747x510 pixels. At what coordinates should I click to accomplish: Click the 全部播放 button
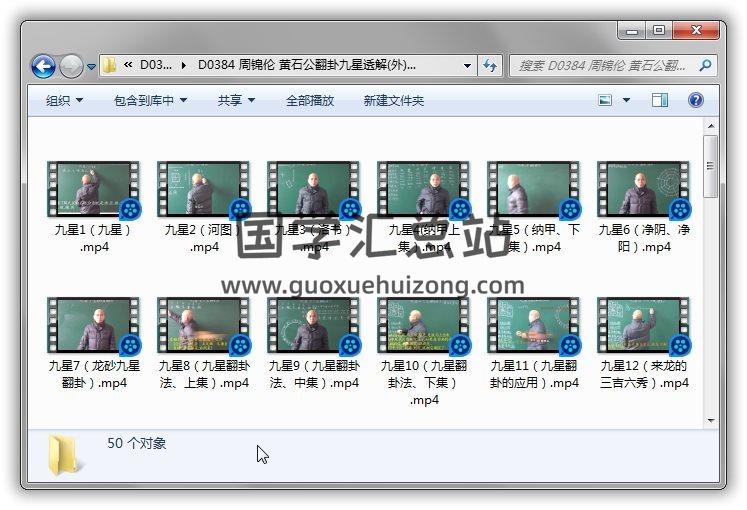[x=310, y=101]
